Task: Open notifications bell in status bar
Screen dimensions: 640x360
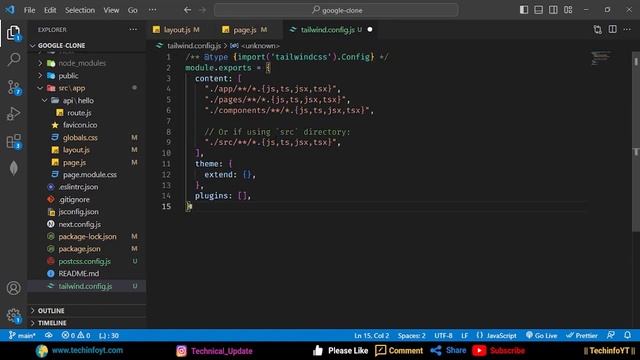Action: click(x=627, y=335)
